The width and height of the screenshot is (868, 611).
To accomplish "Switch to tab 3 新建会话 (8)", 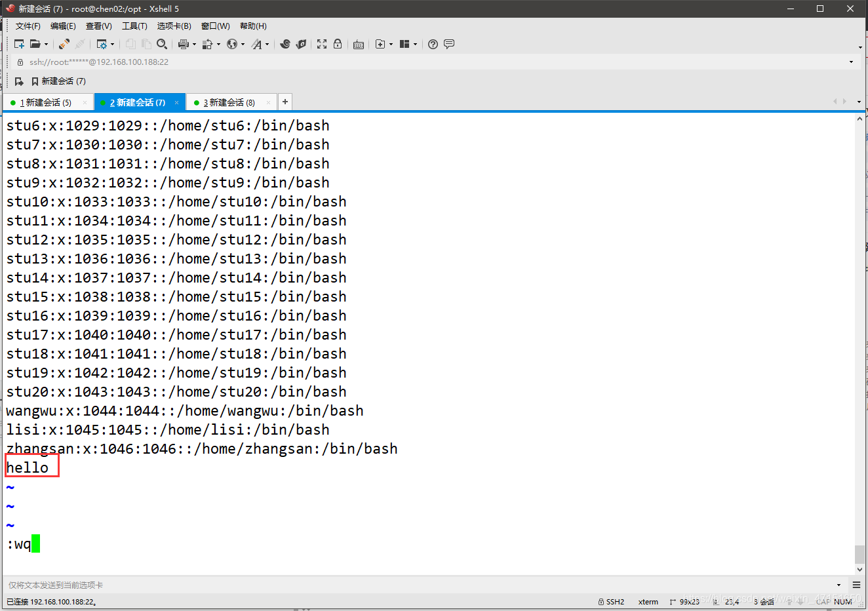I will point(231,102).
